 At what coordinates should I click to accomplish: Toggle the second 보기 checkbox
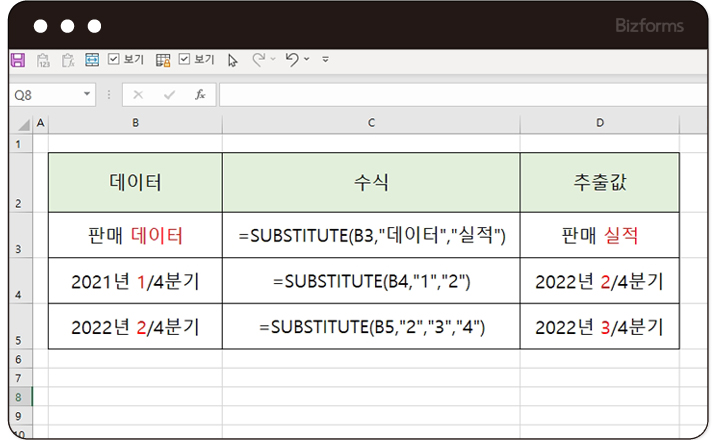184,60
